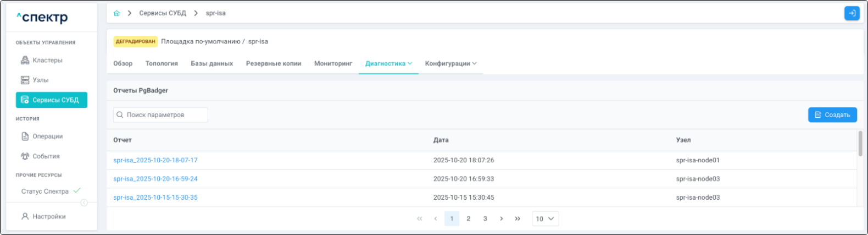Click the Создать button
This screenshot has width=868, height=235.
pyautogui.click(x=832, y=114)
